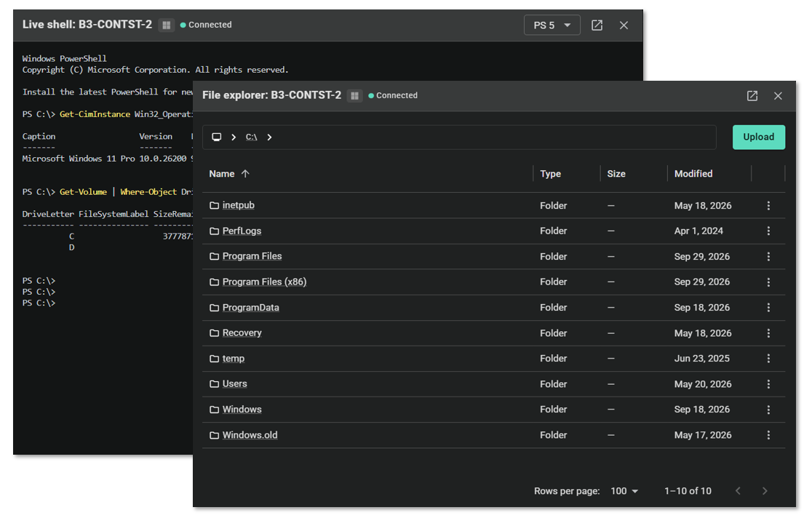Open more options for inetpub folder
The image size is (812, 518).
768,206
